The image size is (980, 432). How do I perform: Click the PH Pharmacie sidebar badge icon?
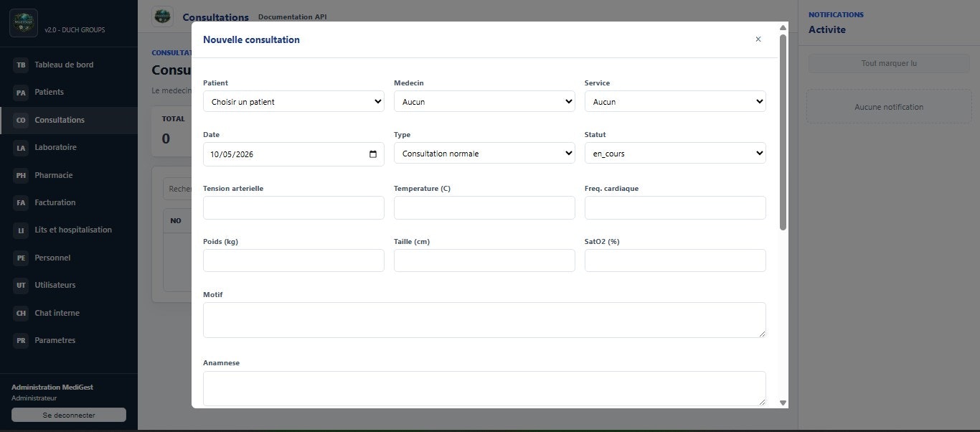coord(21,175)
